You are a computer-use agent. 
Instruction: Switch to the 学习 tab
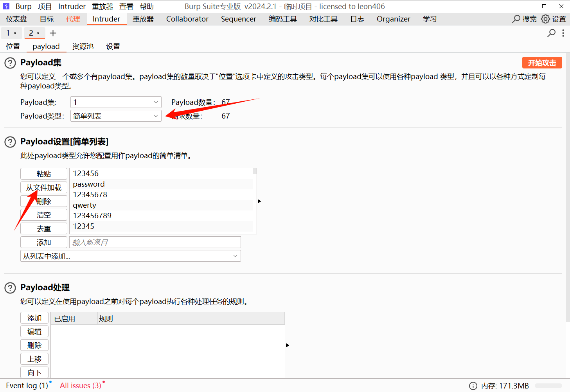[x=430, y=19]
